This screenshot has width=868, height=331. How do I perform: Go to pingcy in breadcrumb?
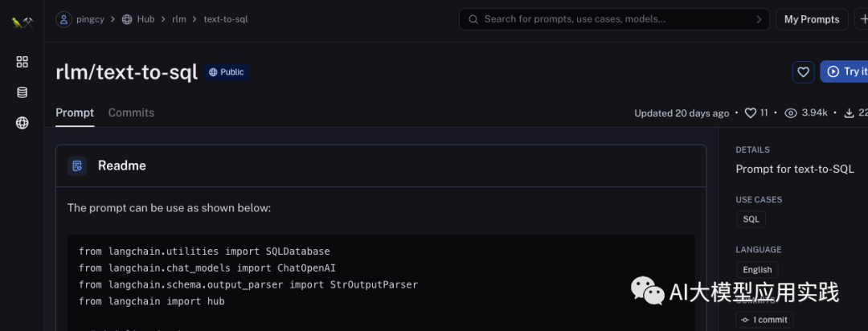click(91, 19)
